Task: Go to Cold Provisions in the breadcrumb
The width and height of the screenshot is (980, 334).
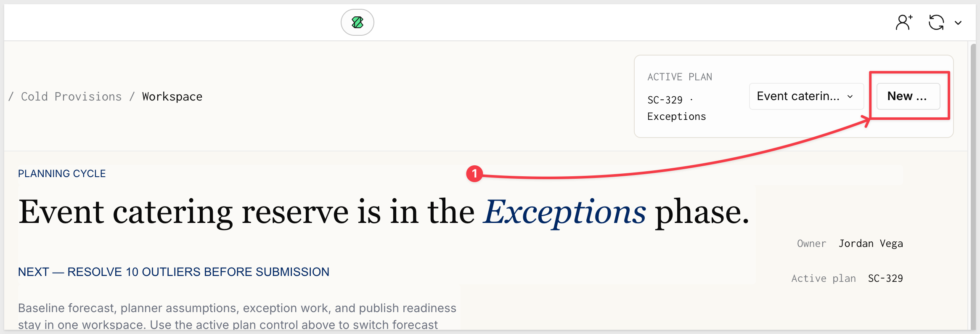Action: pyautogui.click(x=71, y=97)
